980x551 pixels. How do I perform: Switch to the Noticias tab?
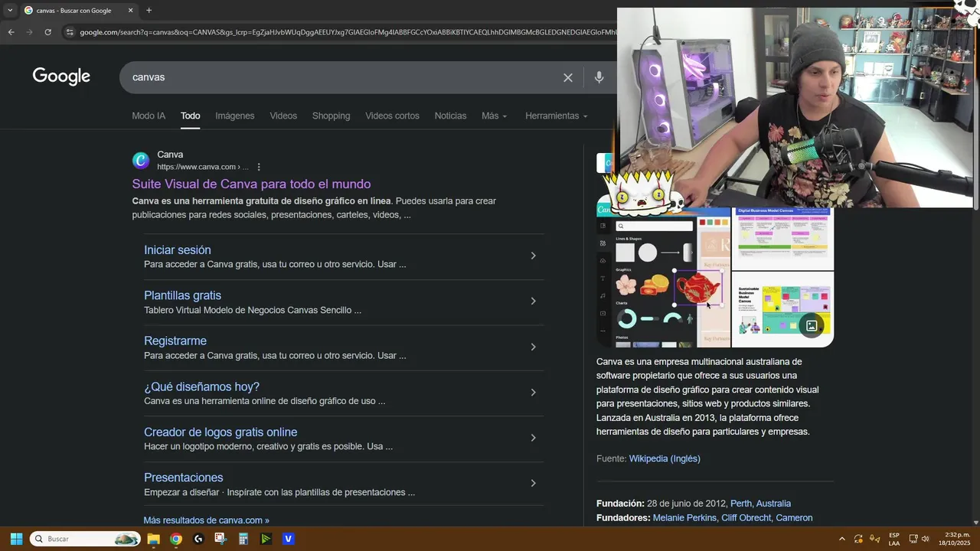[x=450, y=116]
